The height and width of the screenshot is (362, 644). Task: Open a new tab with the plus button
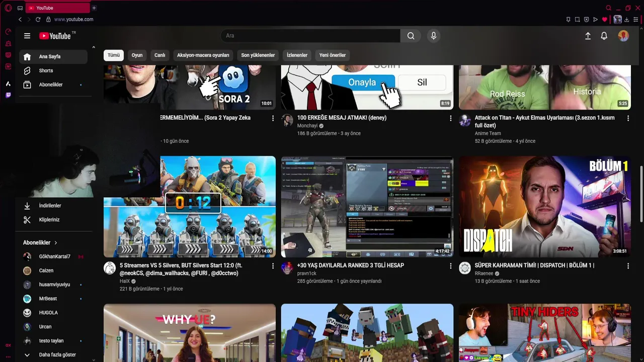click(94, 8)
